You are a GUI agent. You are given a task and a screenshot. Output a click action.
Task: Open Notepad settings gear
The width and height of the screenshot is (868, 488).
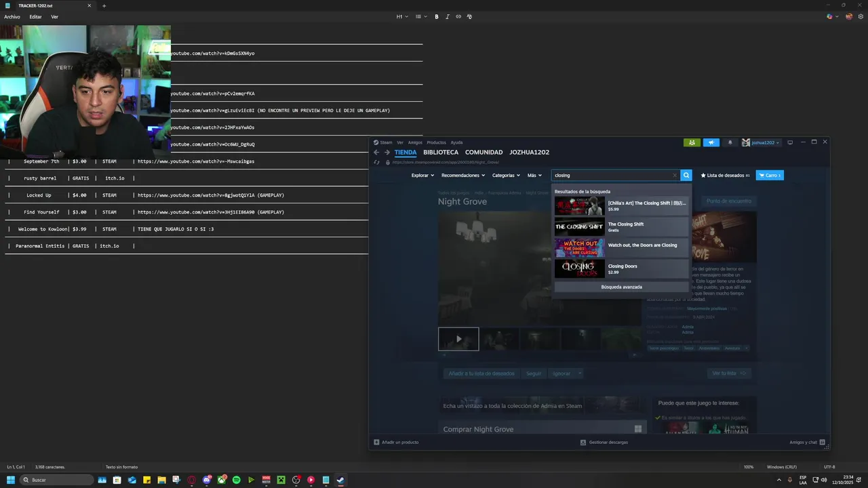[x=861, y=17]
